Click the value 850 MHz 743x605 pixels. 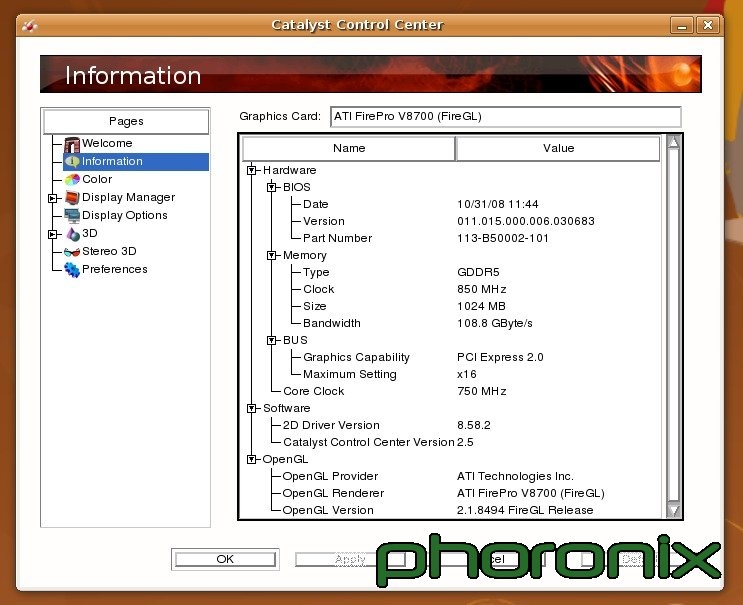(x=481, y=289)
